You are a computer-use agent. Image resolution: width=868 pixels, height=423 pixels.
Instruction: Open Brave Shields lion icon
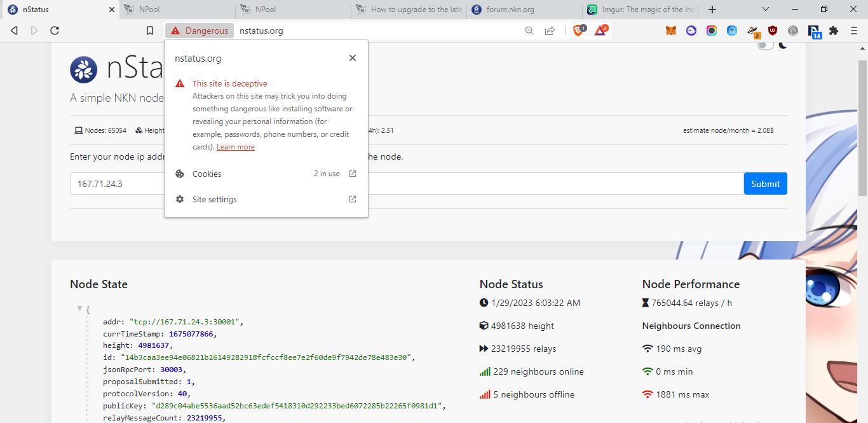579,30
